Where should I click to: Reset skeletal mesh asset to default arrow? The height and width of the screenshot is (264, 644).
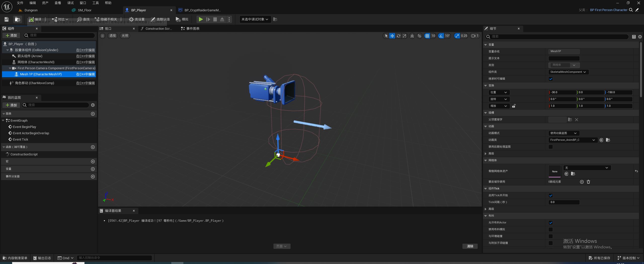coord(636,171)
